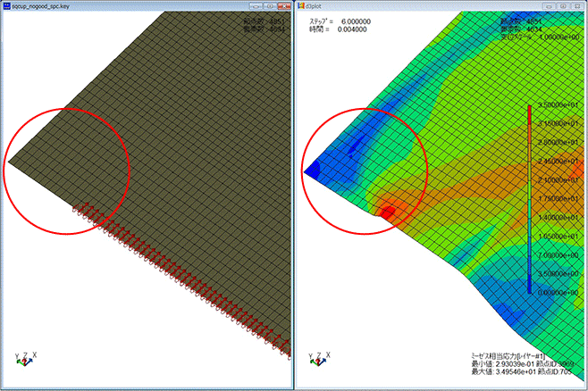Click the first red SPC constraint marker on the mesh edge
The image size is (588, 391).
click(75, 211)
